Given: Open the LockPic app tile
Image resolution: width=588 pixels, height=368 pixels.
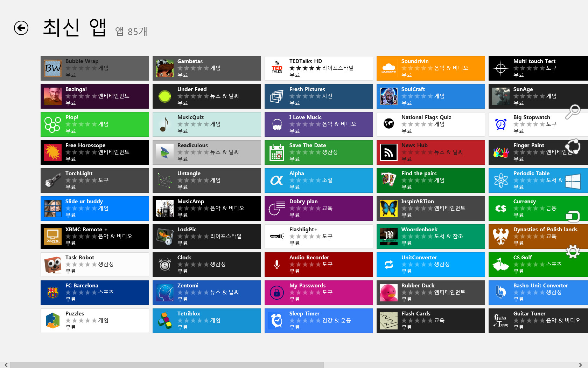Looking at the screenshot, I should 207,237.
